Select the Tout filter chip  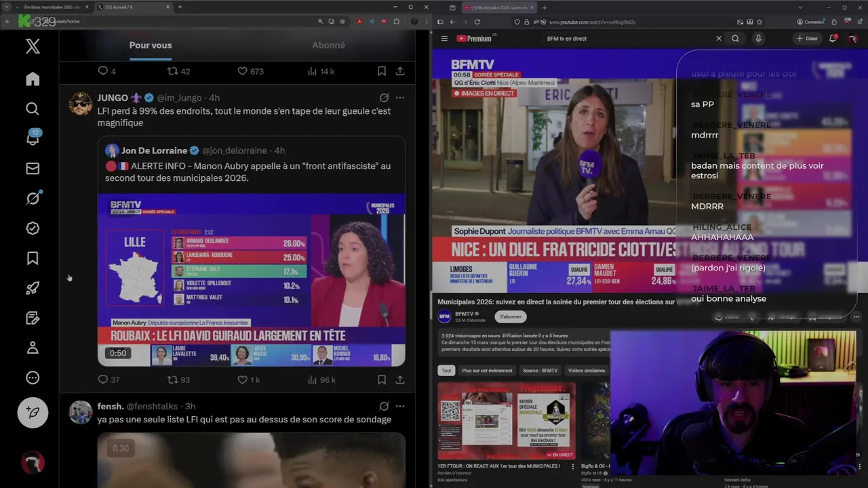click(446, 371)
